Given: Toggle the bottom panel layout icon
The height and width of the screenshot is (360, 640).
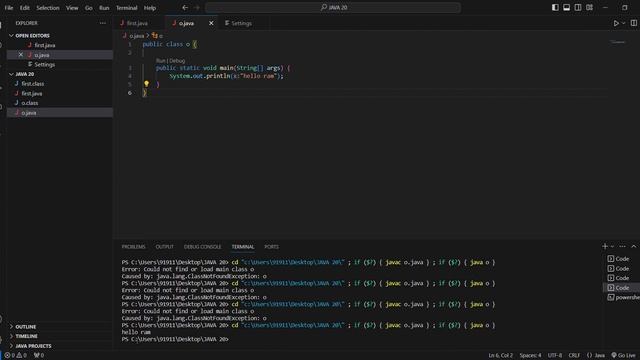Looking at the screenshot, I should (x=567, y=7).
